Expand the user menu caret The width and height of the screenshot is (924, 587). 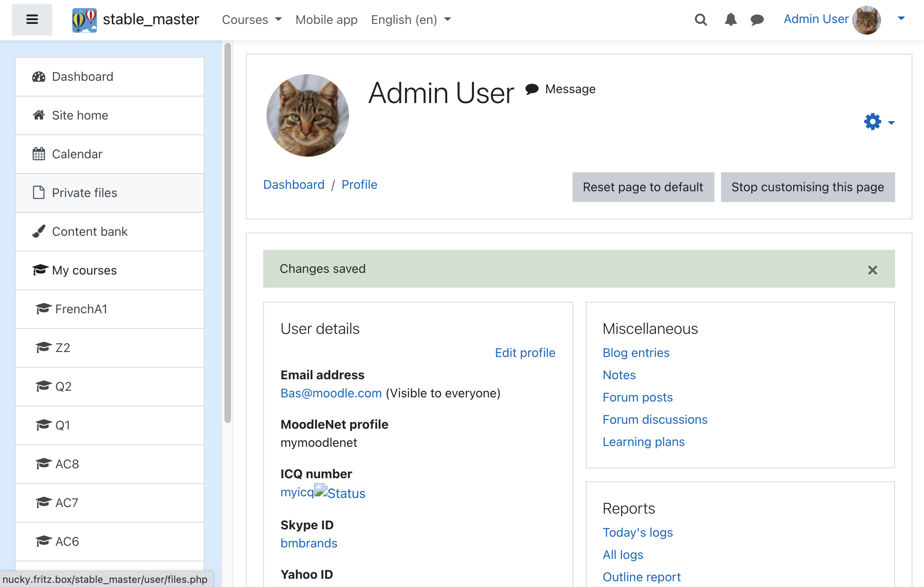(901, 19)
